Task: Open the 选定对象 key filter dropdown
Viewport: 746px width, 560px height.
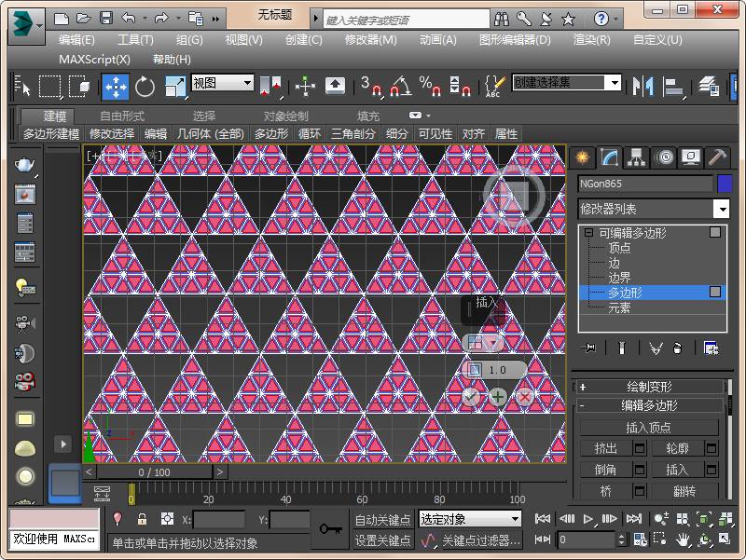Action: pyautogui.click(x=470, y=519)
